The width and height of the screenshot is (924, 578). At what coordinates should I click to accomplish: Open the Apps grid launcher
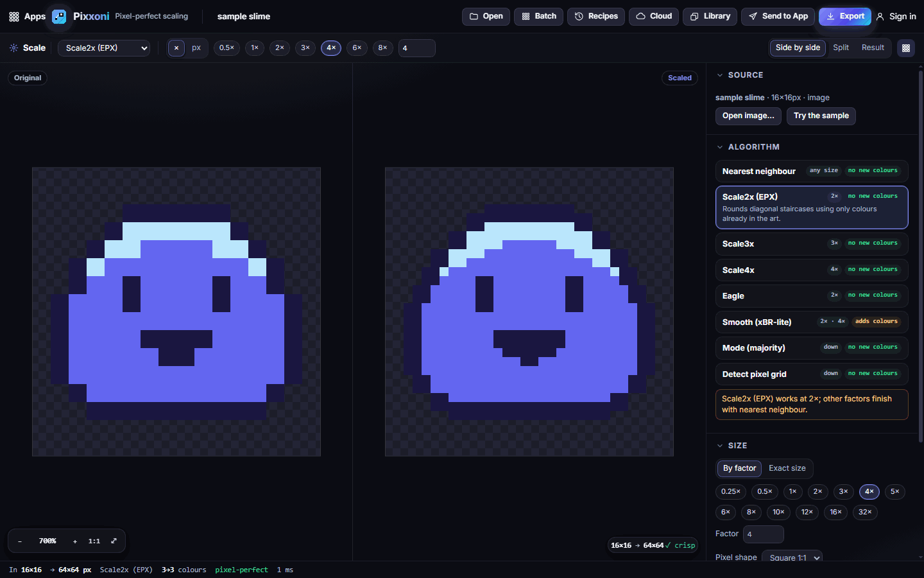coord(27,17)
